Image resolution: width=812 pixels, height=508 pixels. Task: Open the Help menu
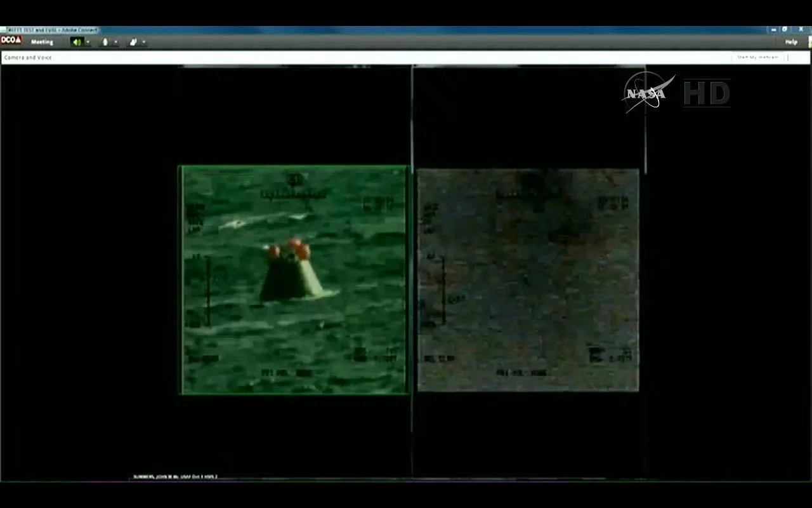791,42
